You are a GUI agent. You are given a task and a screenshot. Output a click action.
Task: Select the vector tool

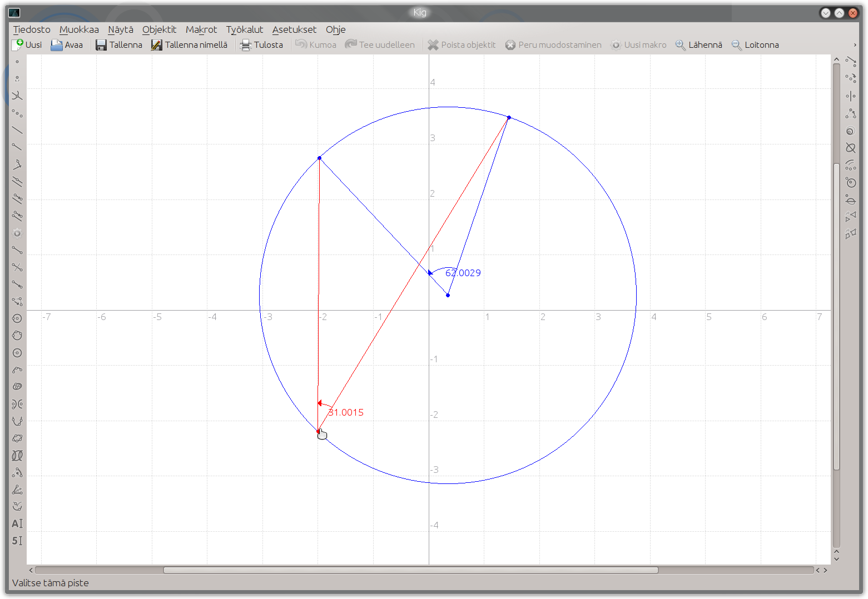[x=17, y=284]
